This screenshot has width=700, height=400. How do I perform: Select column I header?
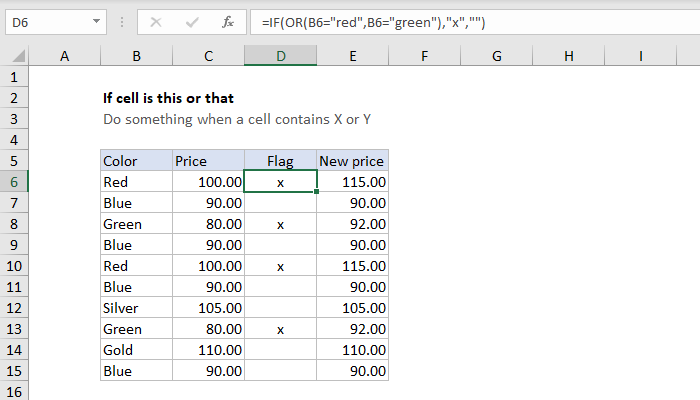(x=641, y=56)
